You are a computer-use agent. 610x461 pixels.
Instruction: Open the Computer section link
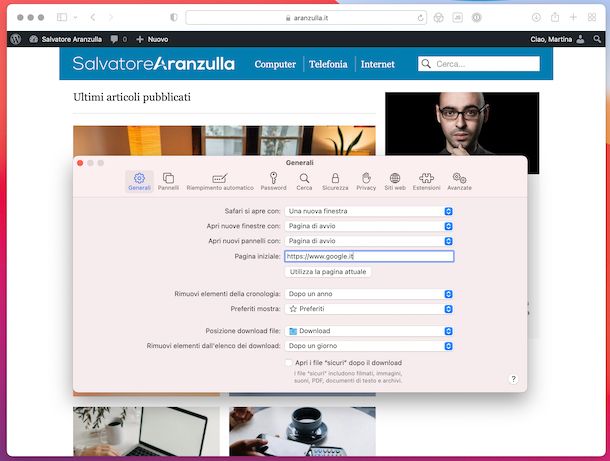(x=275, y=64)
